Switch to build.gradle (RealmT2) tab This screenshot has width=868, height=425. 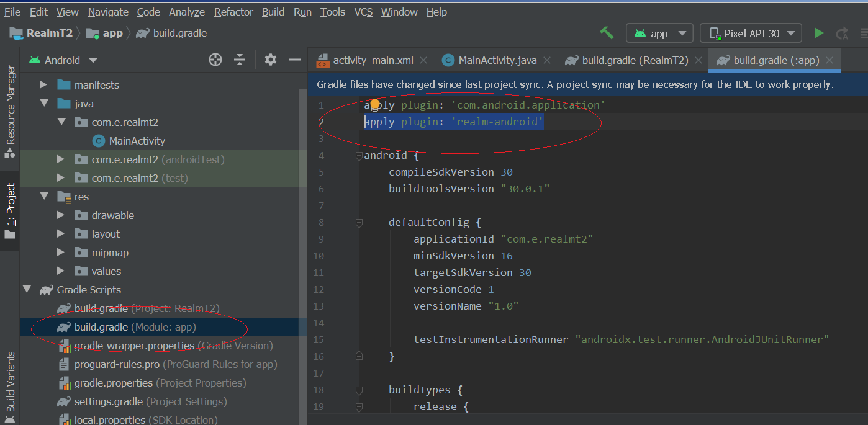pyautogui.click(x=635, y=60)
